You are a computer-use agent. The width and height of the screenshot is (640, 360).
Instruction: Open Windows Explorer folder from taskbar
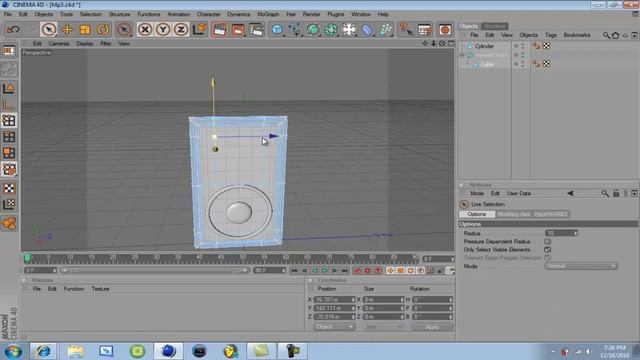coord(75,351)
